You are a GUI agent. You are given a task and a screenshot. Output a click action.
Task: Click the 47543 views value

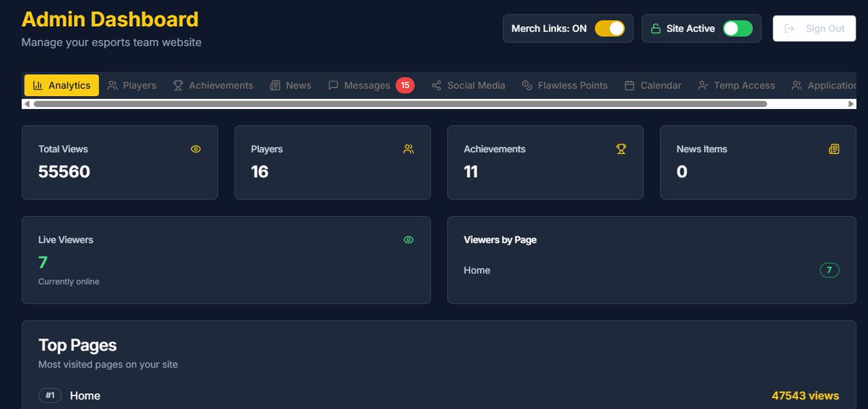click(x=806, y=396)
